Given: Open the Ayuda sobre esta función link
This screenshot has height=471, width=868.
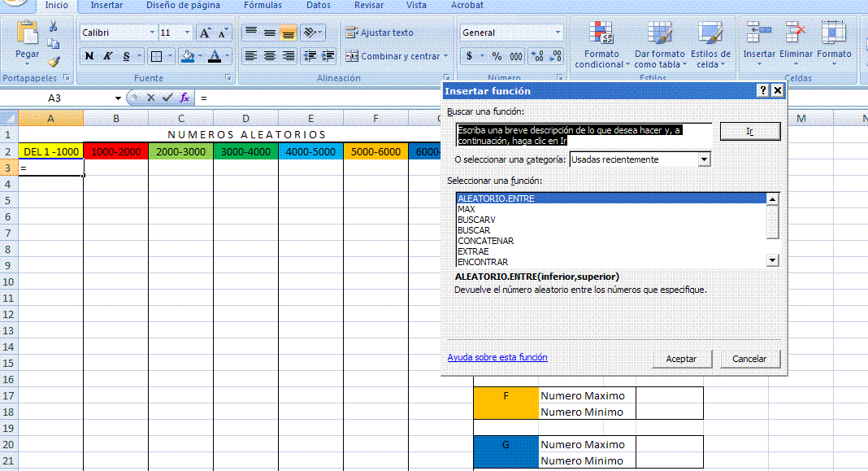Looking at the screenshot, I should pyautogui.click(x=497, y=357).
